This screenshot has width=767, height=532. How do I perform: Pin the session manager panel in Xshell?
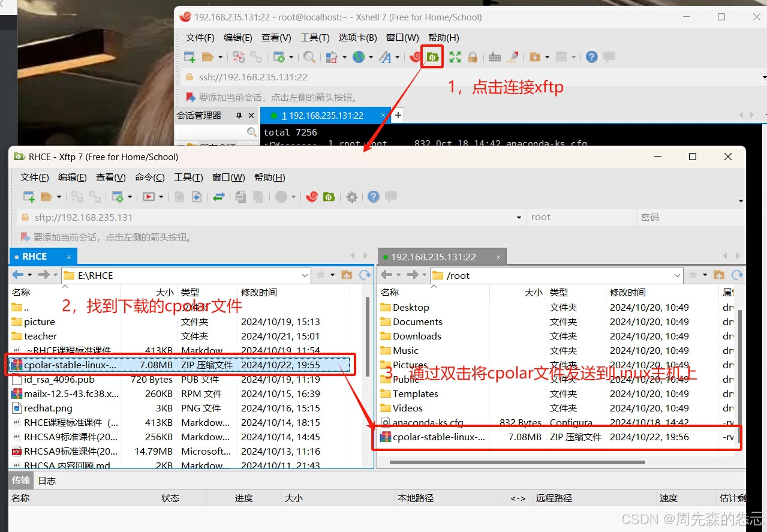(x=239, y=115)
